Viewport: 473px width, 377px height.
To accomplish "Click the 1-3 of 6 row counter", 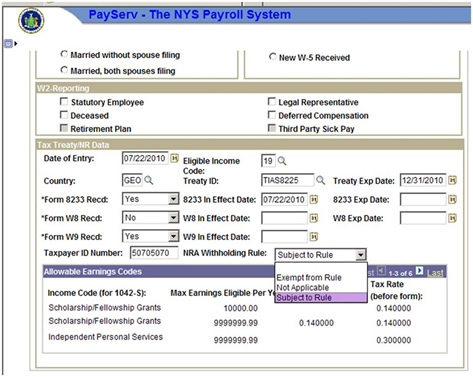I will (400, 273).
